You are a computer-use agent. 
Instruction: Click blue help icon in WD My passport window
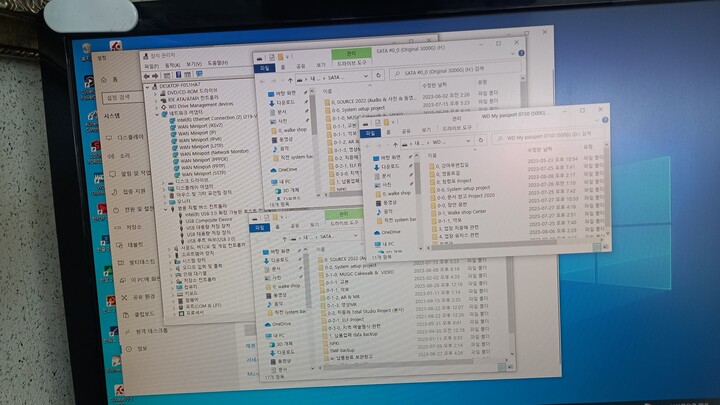pyautogui.click(x=605, y=120)
